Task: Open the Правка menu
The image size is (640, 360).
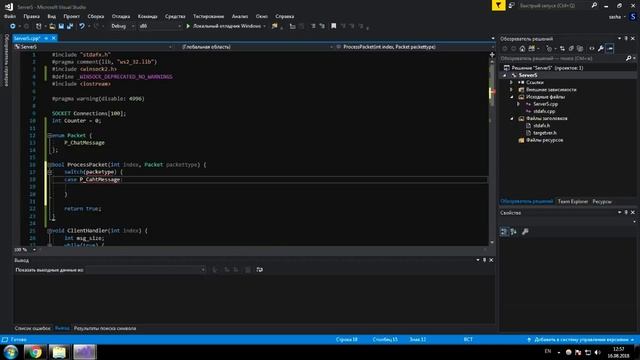Action: pyautogui.click(x=31, y=16)
